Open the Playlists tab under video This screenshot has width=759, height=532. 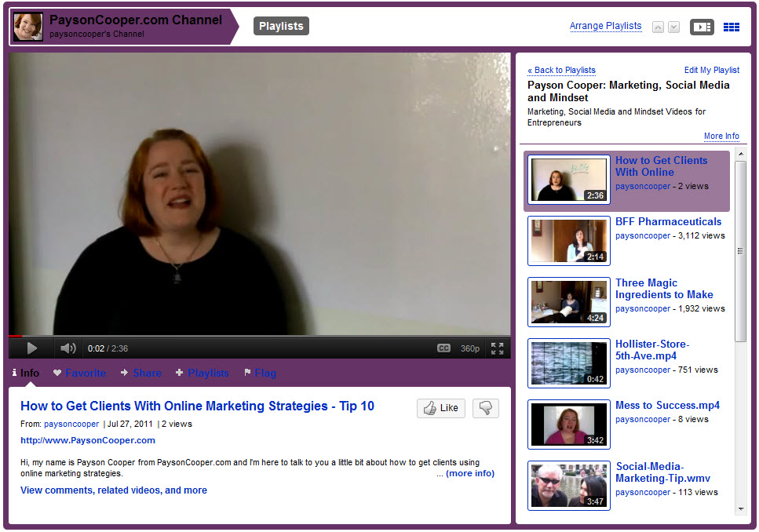click(x=208, y=373)
